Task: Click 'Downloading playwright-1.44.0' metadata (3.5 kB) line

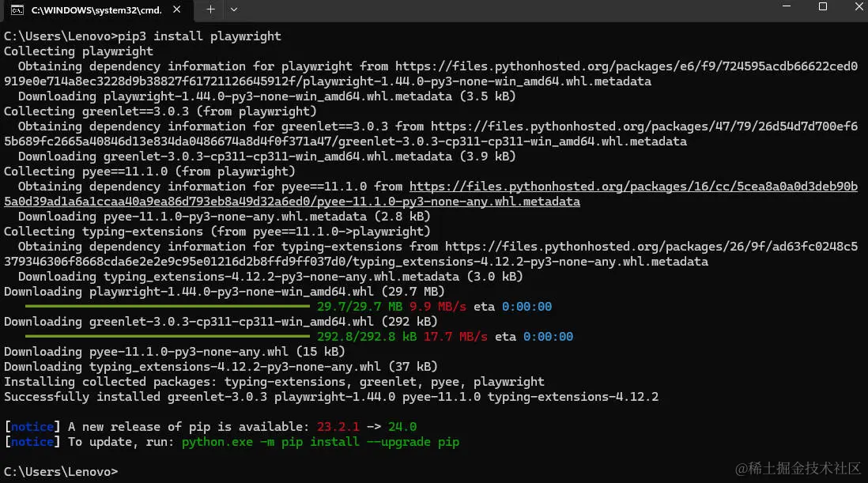Action: [x=267, y=96]
